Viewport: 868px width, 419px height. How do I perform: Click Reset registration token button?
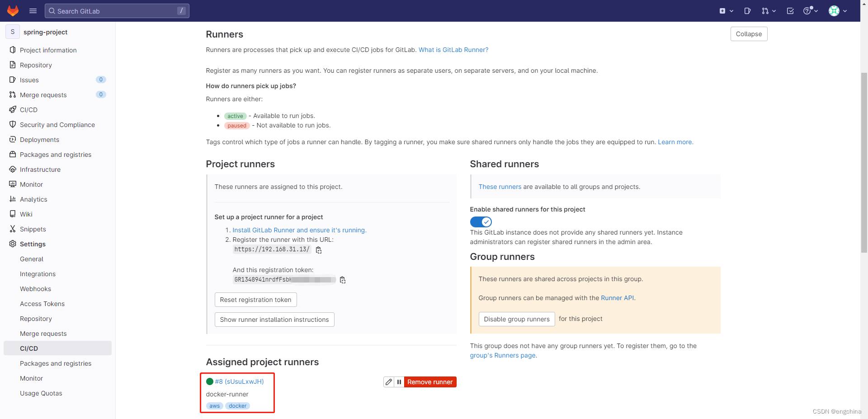coord(255,300)
